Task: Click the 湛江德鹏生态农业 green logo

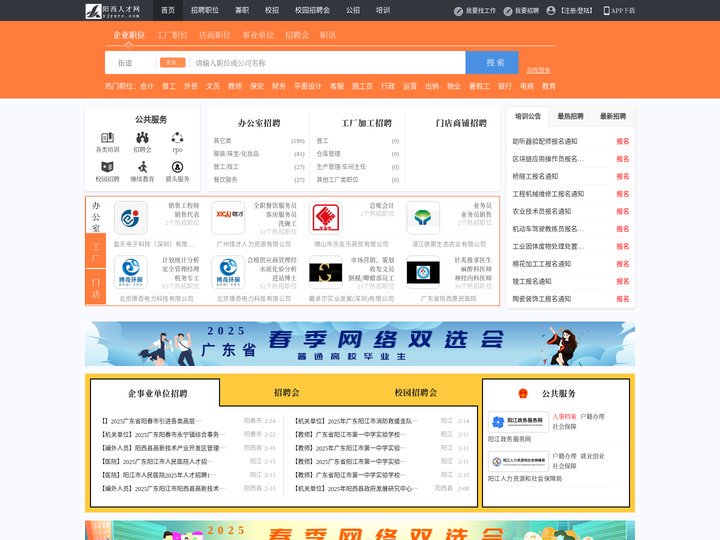Action: pyautogui.click(x=423, y=218)
